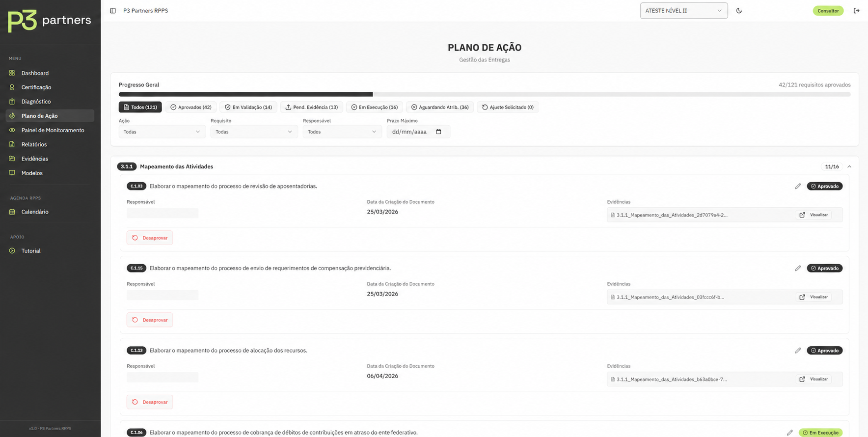Image resolution: width=868 pixels, height=437 pixels.
Task: Click the Evidências folder icon
Action: 12,159
